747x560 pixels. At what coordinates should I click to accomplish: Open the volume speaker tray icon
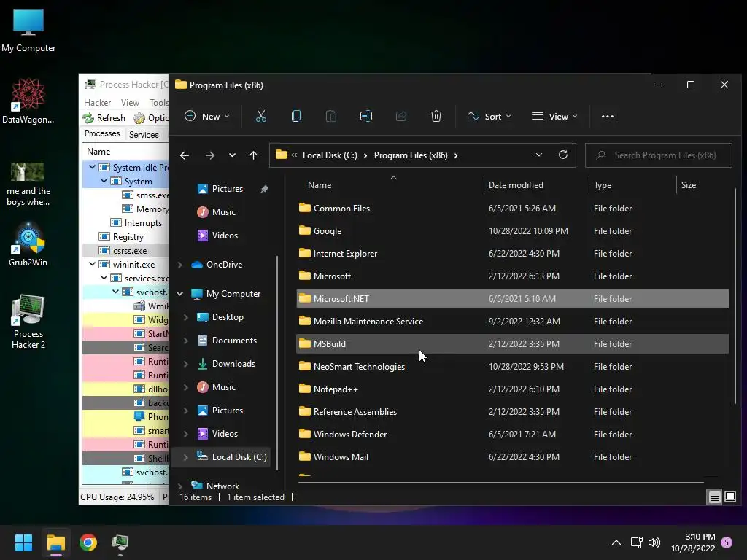(654, 542)
